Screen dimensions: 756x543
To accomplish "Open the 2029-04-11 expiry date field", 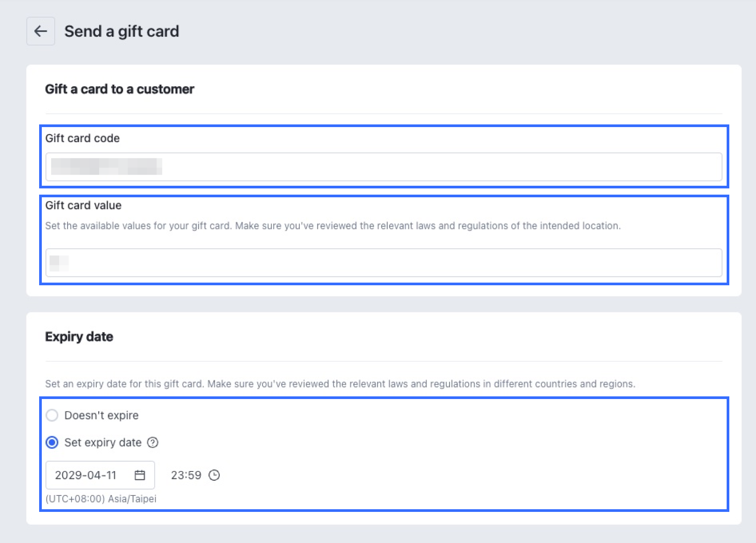I will 89,475.
